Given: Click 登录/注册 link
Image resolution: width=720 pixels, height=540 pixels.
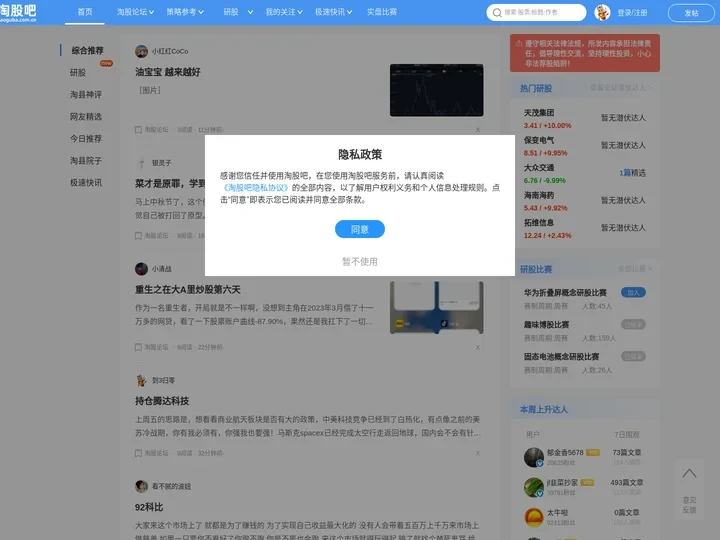Looking at the screenshot, I should [x=632, y=13].
